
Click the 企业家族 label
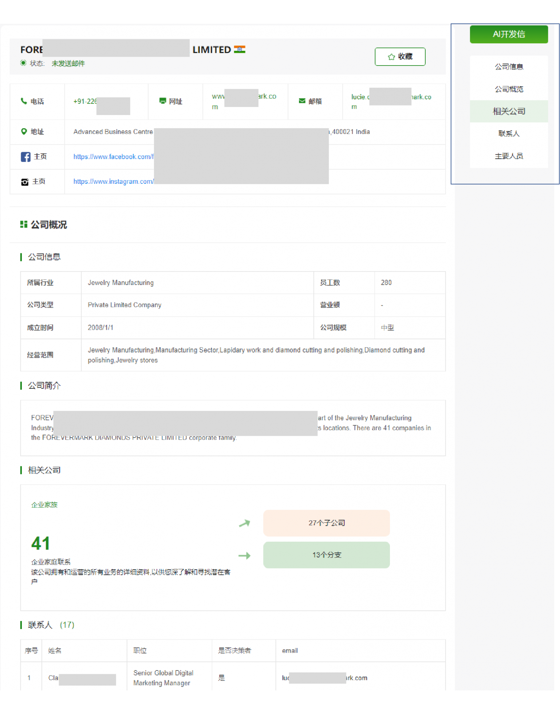tap(44, 505)
